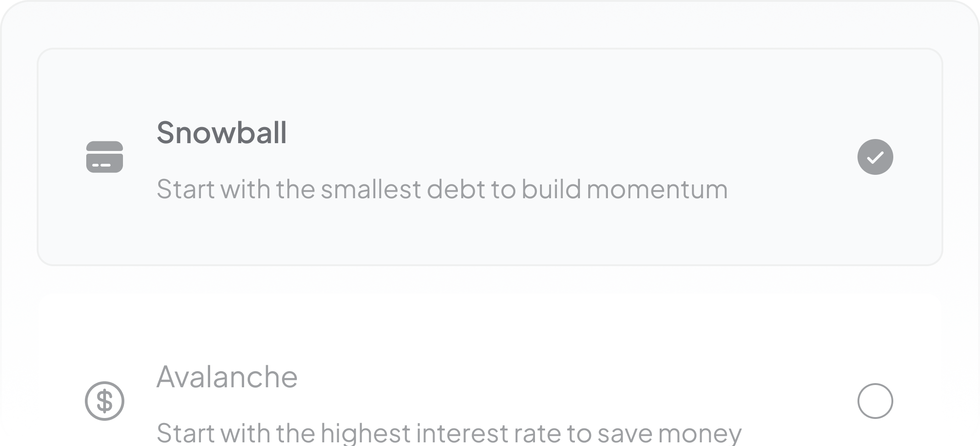
Task: Click the card icon representing the Snowball method
Action: 104,156
